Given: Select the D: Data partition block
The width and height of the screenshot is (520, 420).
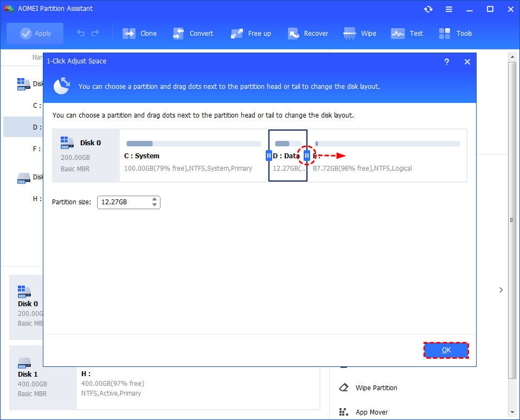Looking at the screenshot, I should [288, 156].
